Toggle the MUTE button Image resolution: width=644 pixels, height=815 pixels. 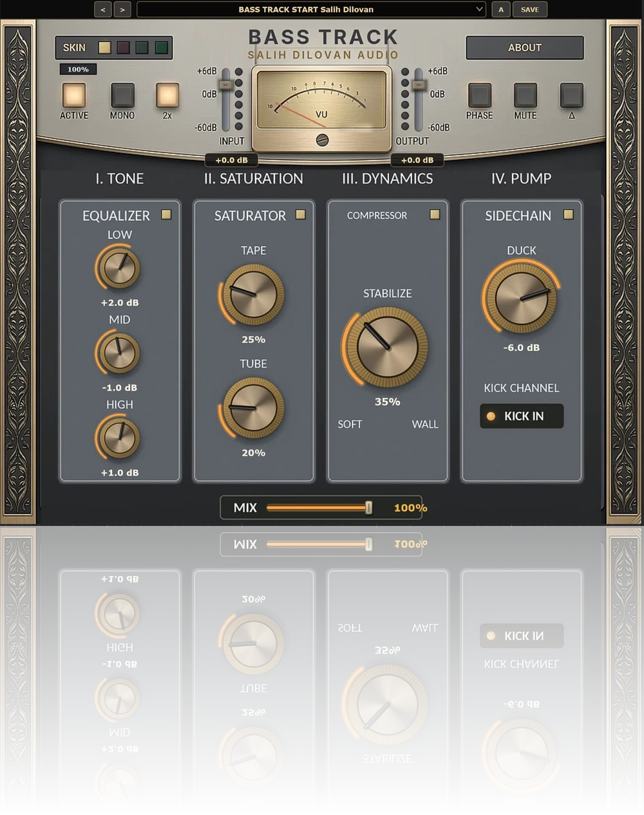click(x=526, y=95)
